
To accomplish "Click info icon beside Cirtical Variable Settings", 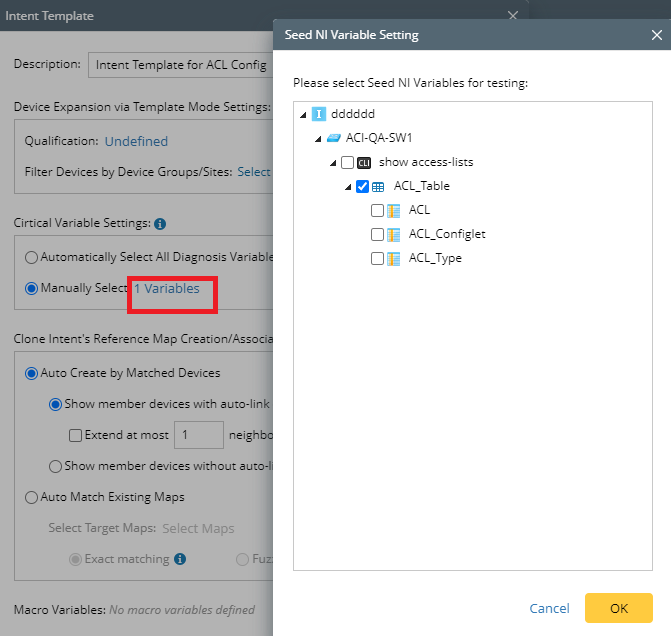I will click(160, 223).
